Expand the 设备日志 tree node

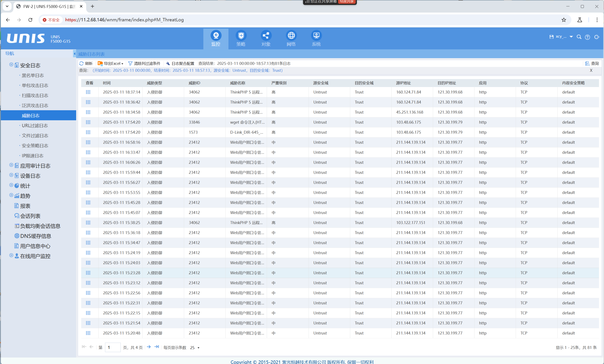pyautogui.click(x=11, y=175)
